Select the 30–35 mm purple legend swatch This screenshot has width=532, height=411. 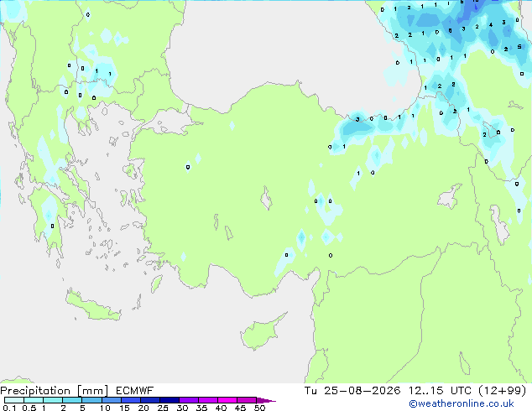pos(189,400)
